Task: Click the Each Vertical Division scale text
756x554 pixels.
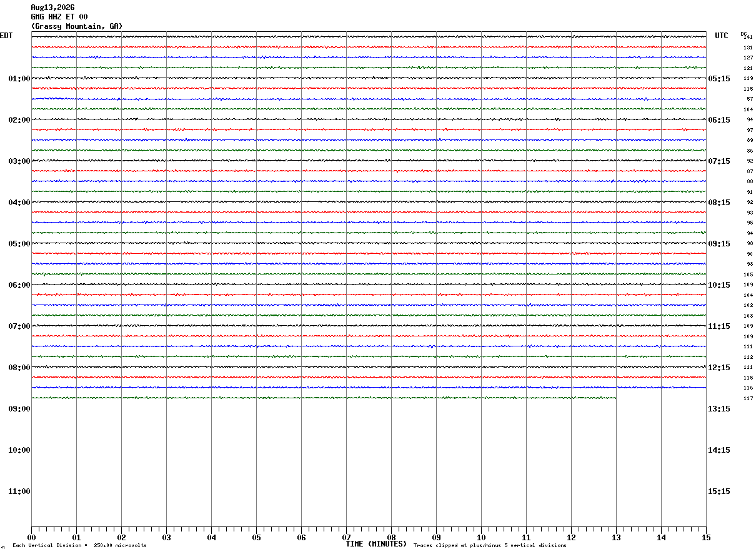Action: click(x=79, y=545)
